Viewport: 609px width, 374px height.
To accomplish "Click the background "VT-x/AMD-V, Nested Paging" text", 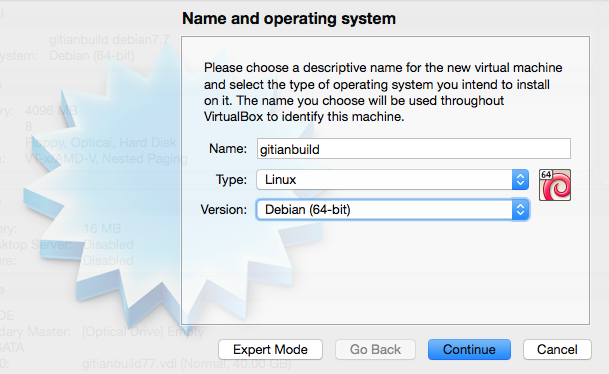I will click(106, 158).
